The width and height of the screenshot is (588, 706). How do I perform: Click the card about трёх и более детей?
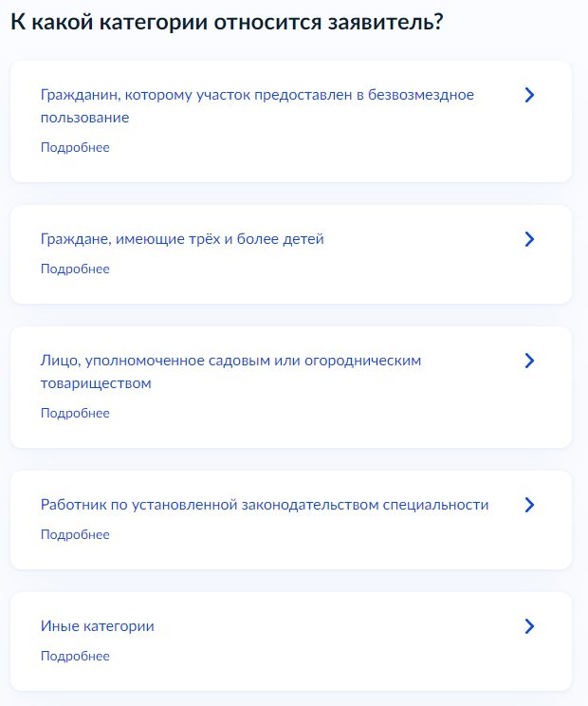(x=291, y=254)
